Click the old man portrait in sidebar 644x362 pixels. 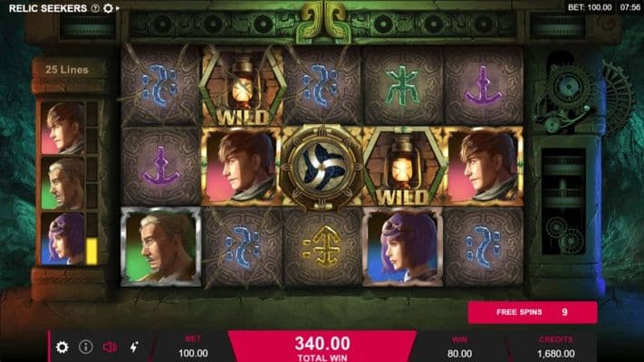coord(62,184)
